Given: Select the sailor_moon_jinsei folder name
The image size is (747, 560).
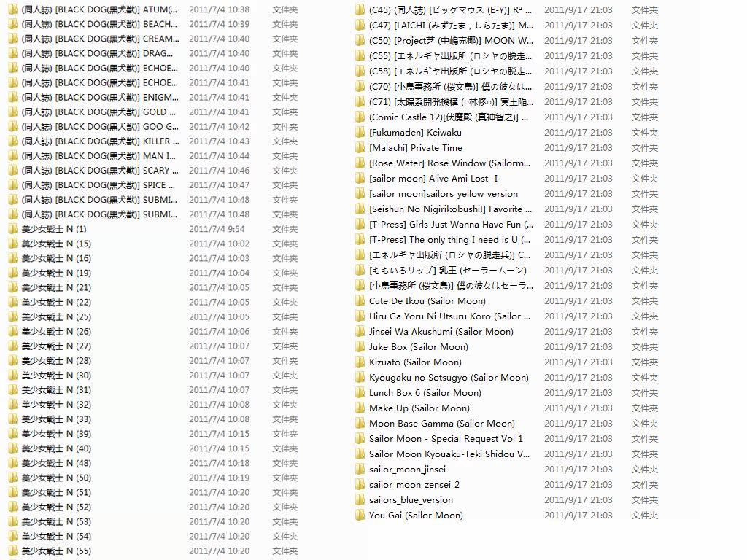Looking at the screenshot, I should click(x=407, y=470).
